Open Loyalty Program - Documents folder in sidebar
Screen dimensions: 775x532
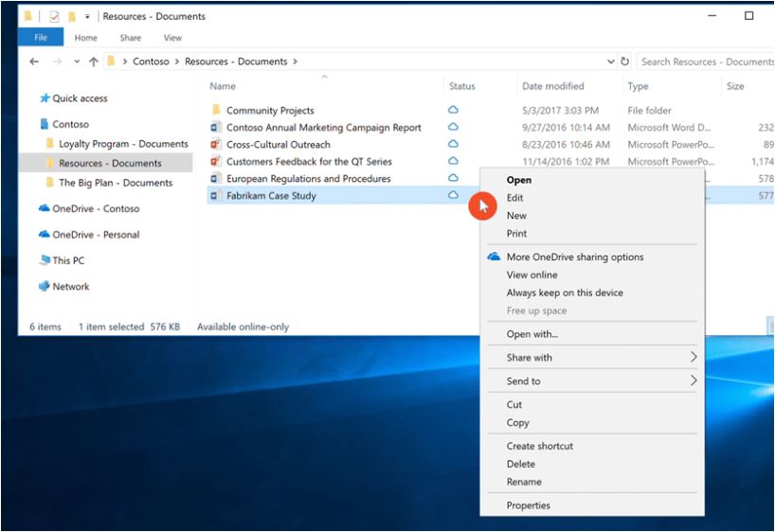coord(123,144)
